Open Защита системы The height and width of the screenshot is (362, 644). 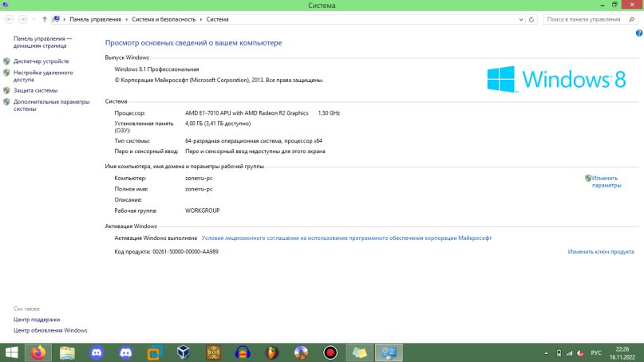[35, 90]
